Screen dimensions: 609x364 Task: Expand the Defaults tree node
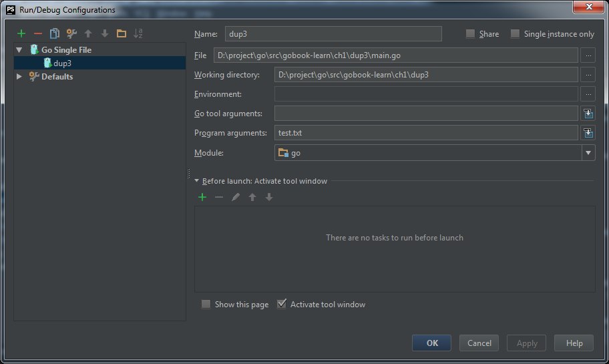click(19, 76)
